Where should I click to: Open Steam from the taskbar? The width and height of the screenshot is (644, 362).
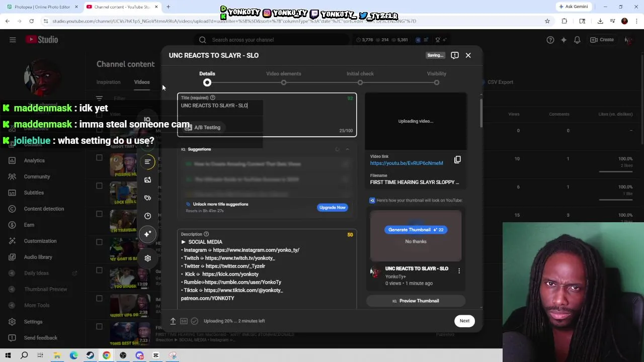[x=90, y=355]
